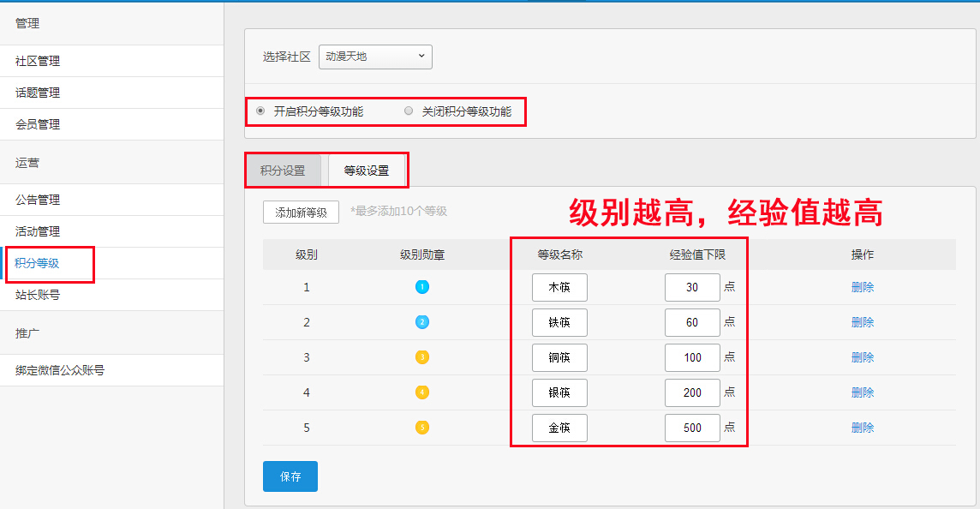Switch to the 等级设置 tab
The height and width of the screenshot is (509, 980).
(x=366, y=171)
